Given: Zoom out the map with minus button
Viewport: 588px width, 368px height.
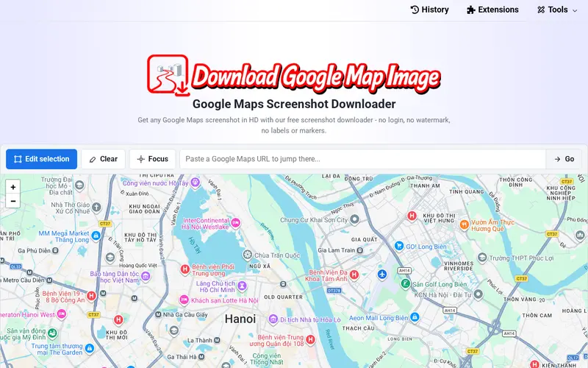Looking at the screenshot, I should pyautogui.click(x=12, y=201).
